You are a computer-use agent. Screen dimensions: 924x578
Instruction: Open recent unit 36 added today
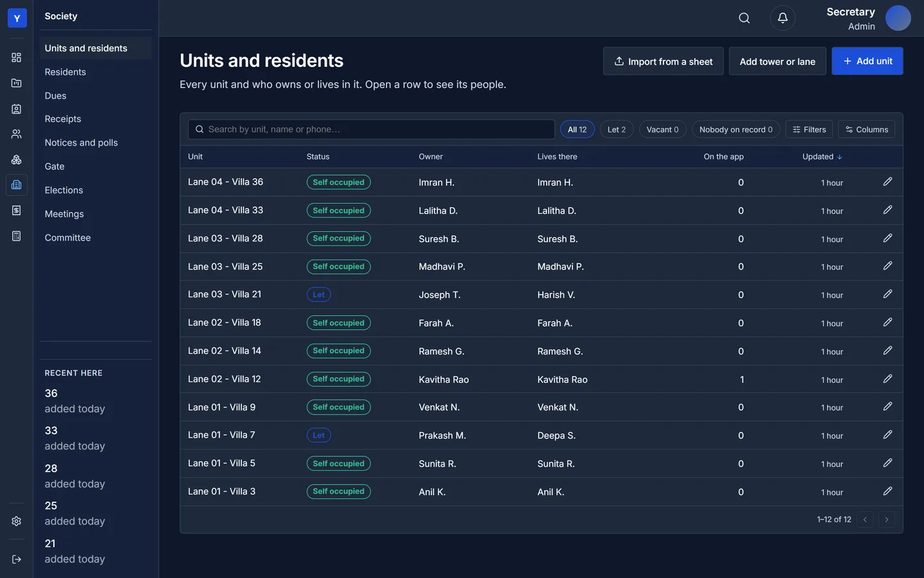pyautogui.click(x=96, y=401)
